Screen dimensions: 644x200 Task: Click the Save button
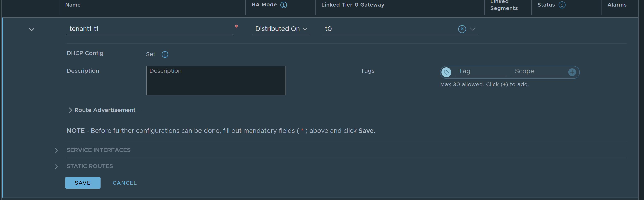click(x=83, y=183)
